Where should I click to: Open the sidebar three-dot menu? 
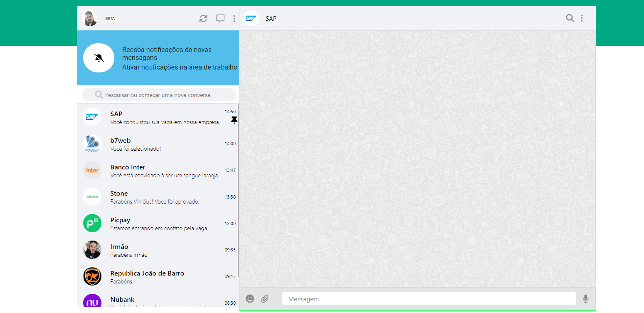click(x=234, y=18)
